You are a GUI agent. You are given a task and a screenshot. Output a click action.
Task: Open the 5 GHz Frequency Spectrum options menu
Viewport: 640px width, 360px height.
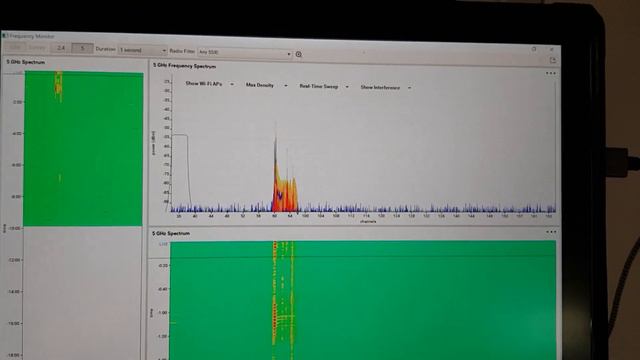click(x=551, y=73)
